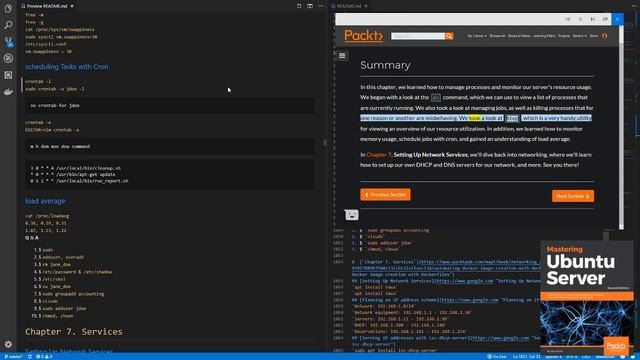Click the Show Source icon in preview tab bar
Image resolution: width=640 pixels, height=360 pixels.
pos(299,6)
